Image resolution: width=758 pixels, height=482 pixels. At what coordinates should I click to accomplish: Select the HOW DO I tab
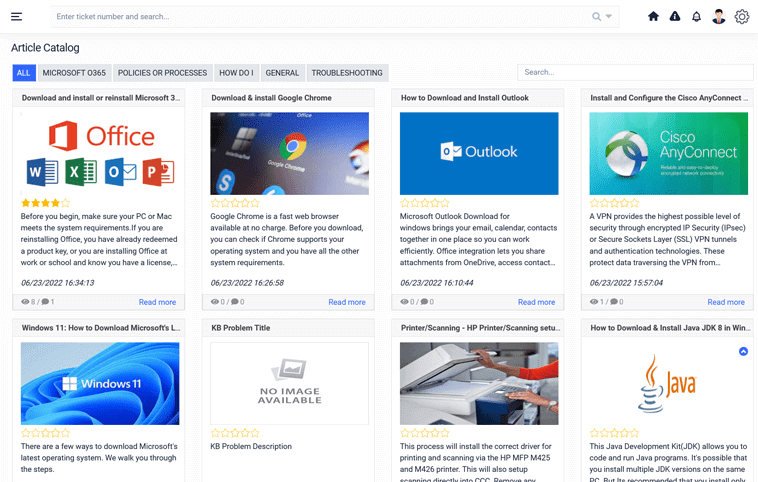click(236, 73)
